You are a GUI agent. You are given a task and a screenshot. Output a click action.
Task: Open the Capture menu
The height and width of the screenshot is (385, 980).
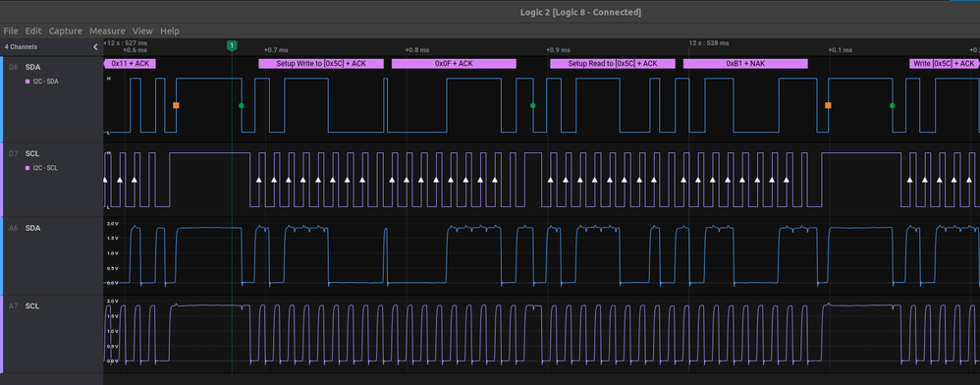(66, 30)
